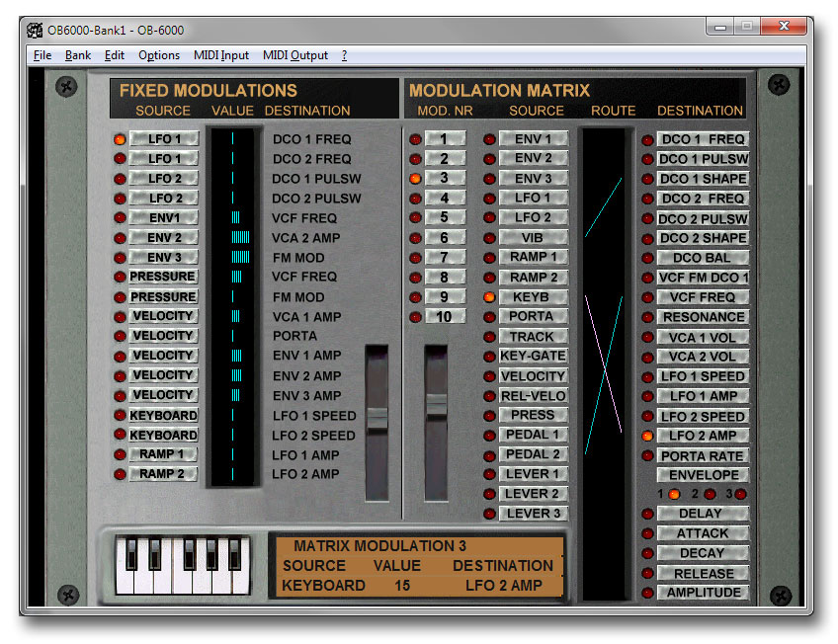Open the Options menu

click(x=159, y=55)
